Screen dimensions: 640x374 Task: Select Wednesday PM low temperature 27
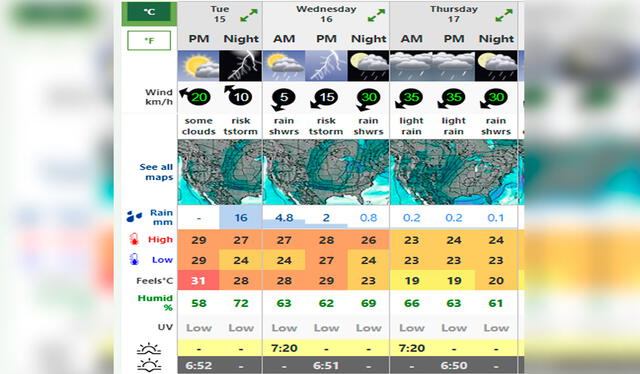tap(326, 260)
